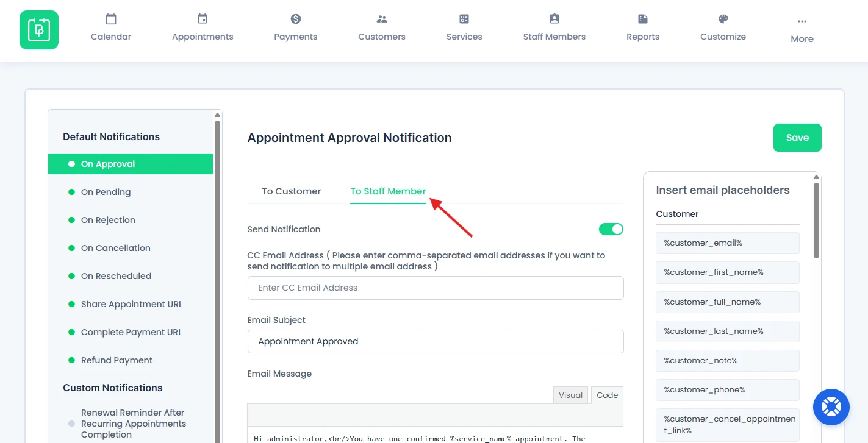868x443 pixels.
Task: Open the Payments dollar icon
Action: (296, 19)
